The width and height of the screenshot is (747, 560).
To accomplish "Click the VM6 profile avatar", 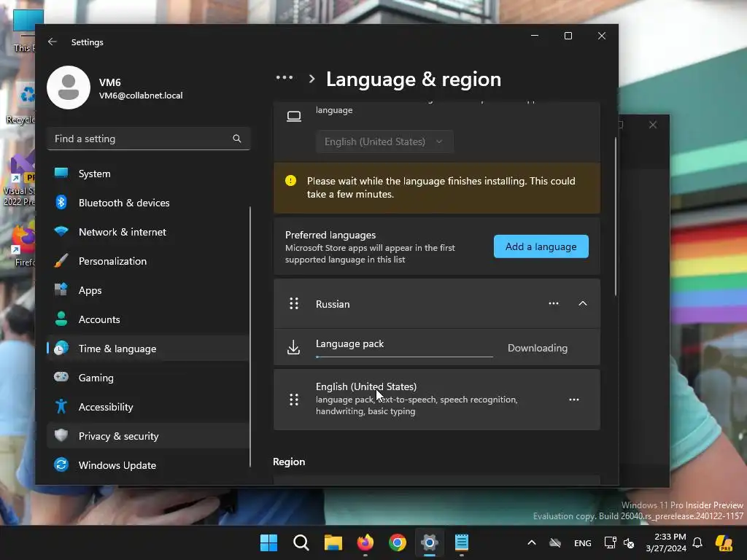I will [x=69, y=87].
